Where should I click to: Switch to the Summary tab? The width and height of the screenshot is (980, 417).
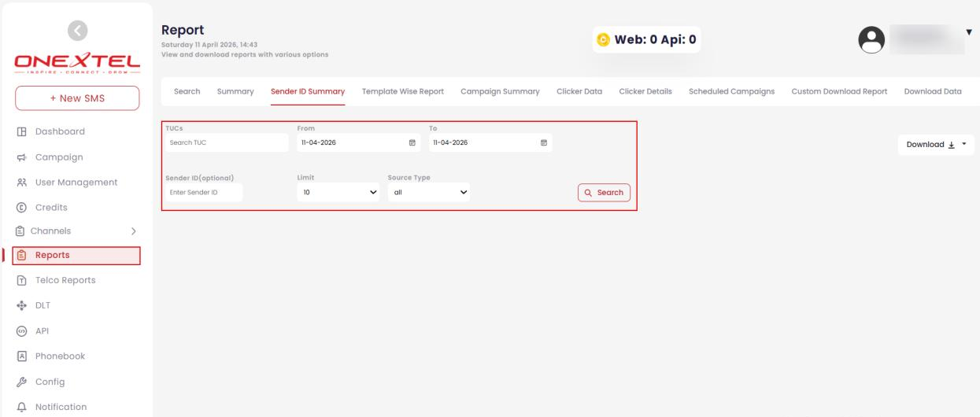pyautogui.click(x=235, y=91)
